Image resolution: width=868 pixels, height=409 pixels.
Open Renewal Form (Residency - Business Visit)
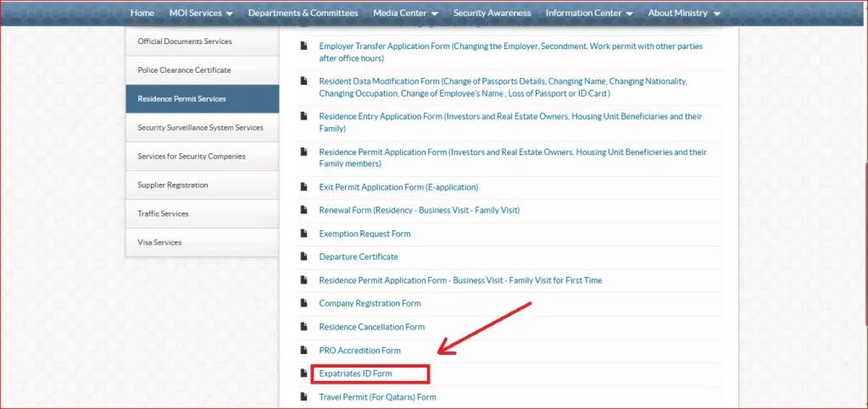coord(419,211)
